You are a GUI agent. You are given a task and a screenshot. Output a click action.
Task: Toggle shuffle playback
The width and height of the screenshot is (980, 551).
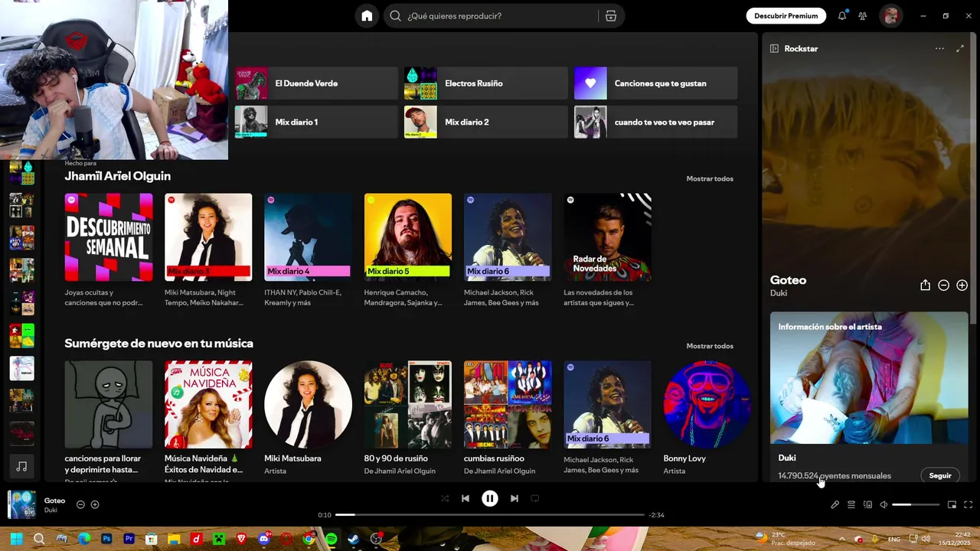(x=445, y=498)
